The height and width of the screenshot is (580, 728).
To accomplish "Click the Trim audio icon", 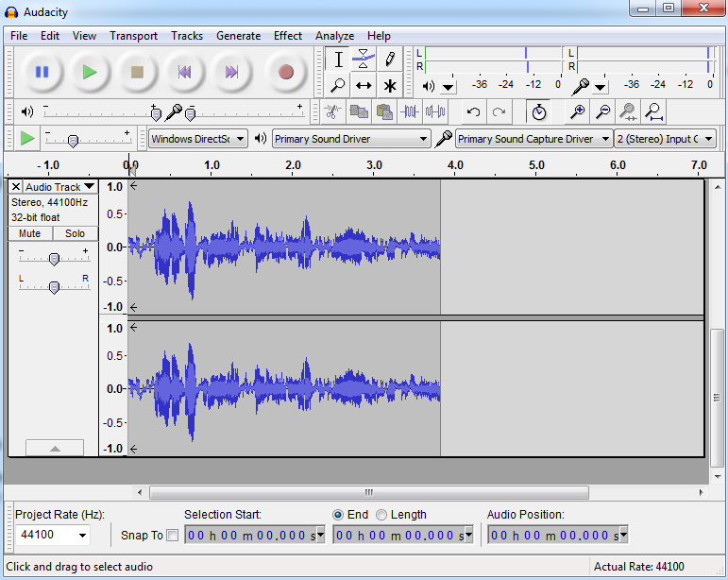I will tap(410, 111).
